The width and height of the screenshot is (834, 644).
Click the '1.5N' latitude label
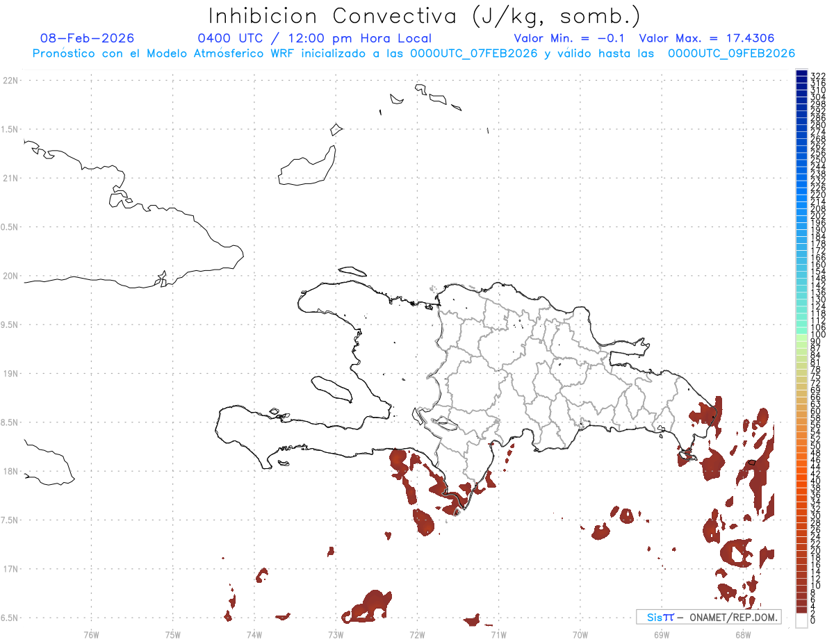click(x=10, y=129)
